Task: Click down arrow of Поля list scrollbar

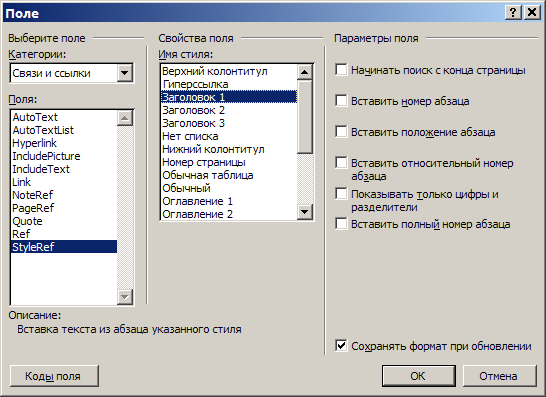Action: tap(125, 297)
